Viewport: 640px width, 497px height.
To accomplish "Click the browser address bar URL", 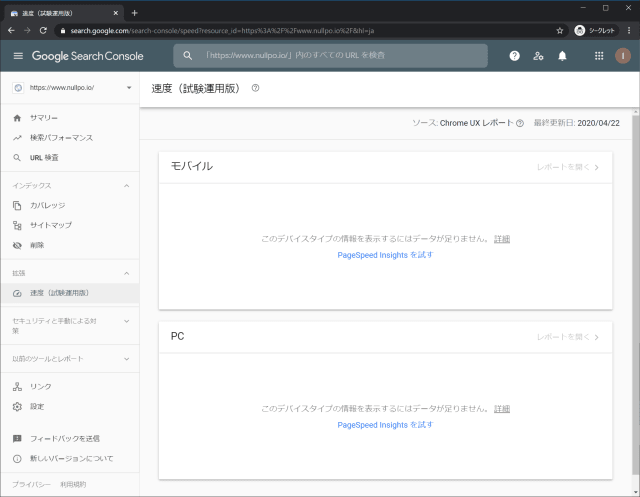I will [x=222, y=31].
